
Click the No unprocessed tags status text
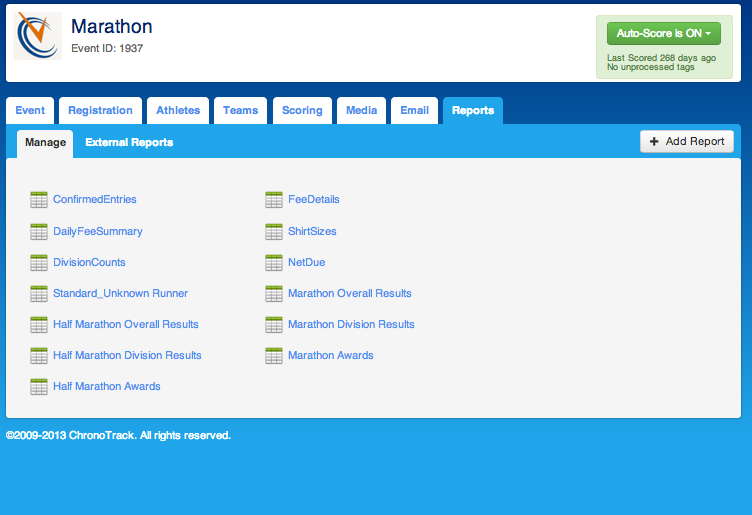651,67
